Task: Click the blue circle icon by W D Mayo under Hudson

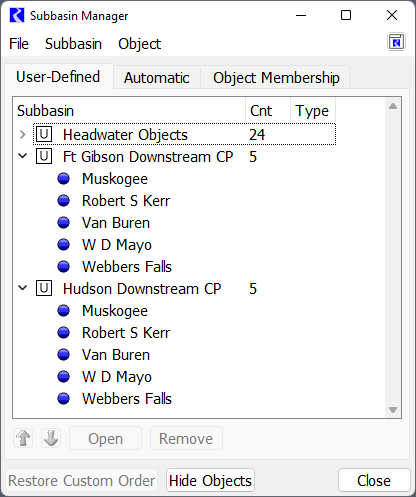Action: point(63,377)
